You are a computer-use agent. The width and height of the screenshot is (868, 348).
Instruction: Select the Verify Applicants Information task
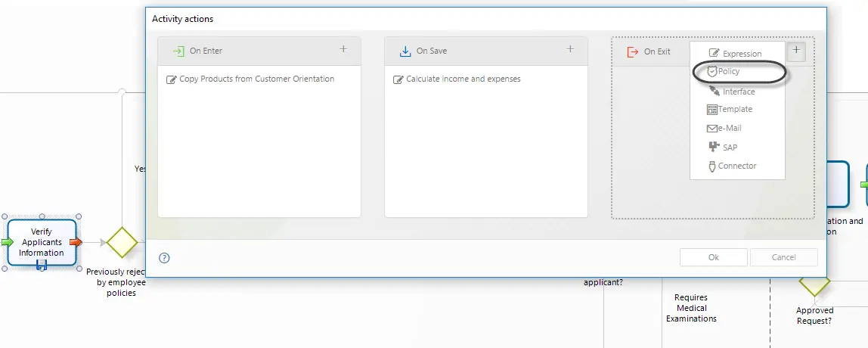(x=42, y=242)
